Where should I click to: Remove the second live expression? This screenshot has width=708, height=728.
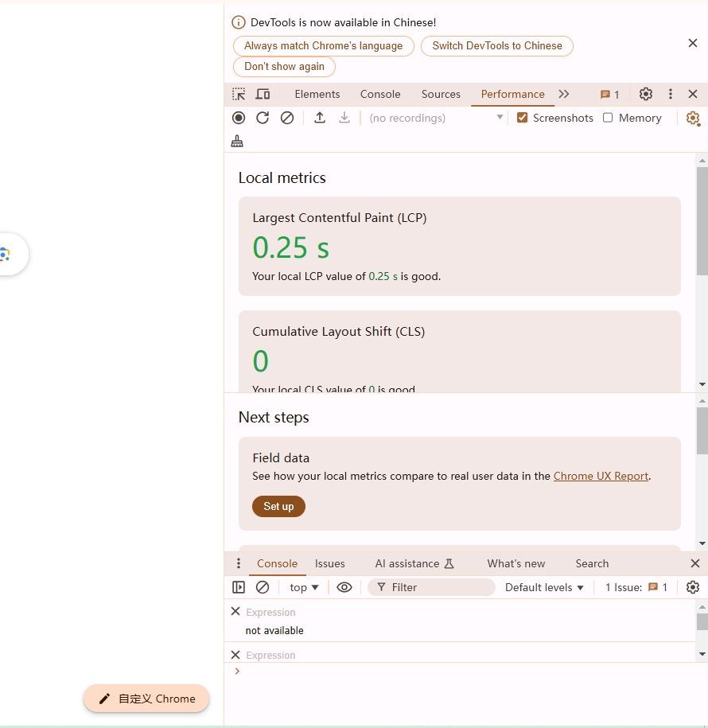235,655
